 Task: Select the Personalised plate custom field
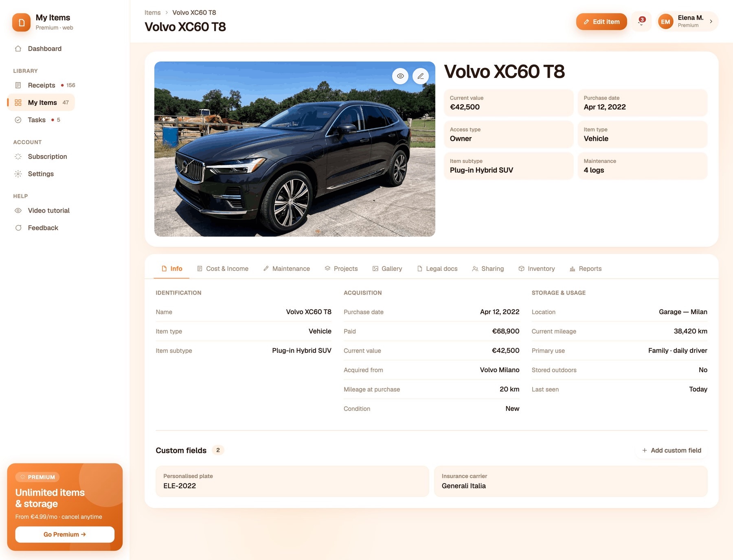pos(292,481)
